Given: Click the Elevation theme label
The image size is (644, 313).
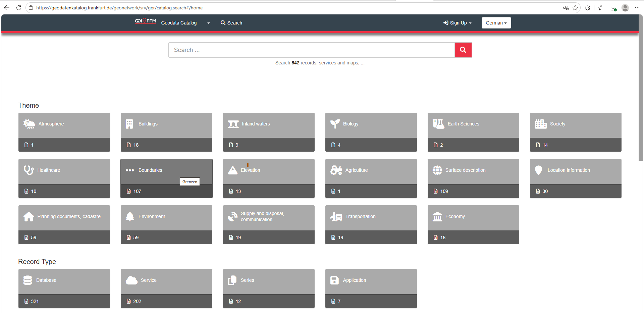Looking at the screenshot, I should tap(250, 170).
